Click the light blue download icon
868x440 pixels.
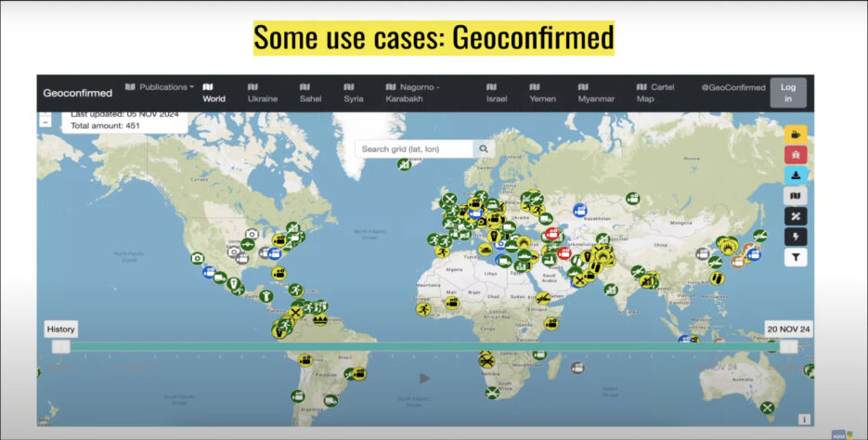[796, 175]
